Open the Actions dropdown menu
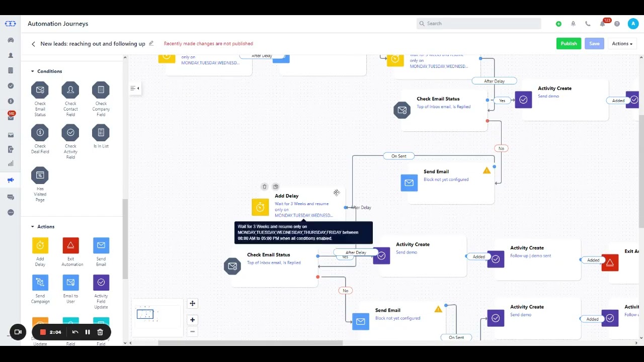This screenshot has height=362, width=644. point(622,44)
